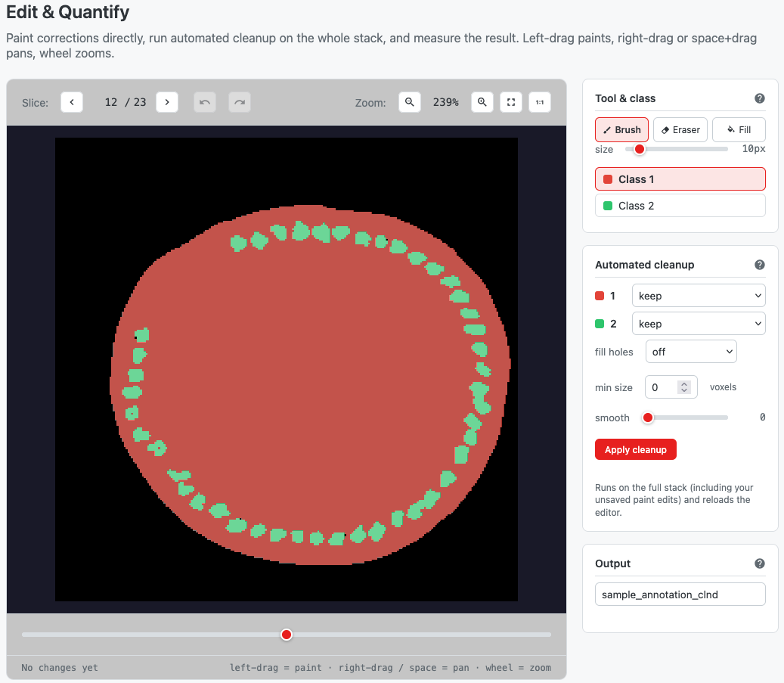Reset zoom to 1:1
The height and width of the screenshot is (683, 784).
pyautogui.click(x=540, y=102)
